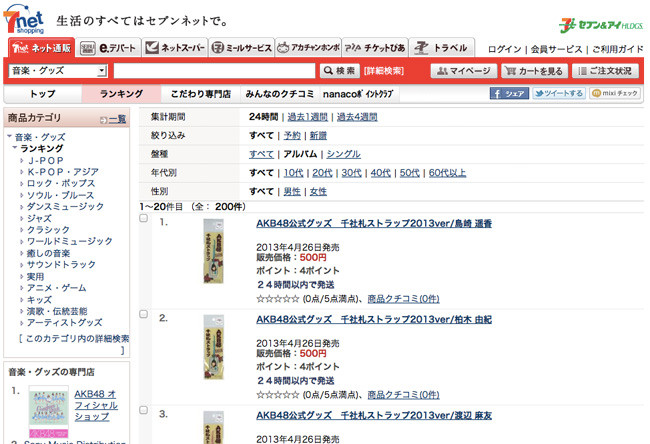This screenshot has width=650, height=444.
Task: Open the 音楽・グッズ category dropdown
Action: (x=58, y=71)
